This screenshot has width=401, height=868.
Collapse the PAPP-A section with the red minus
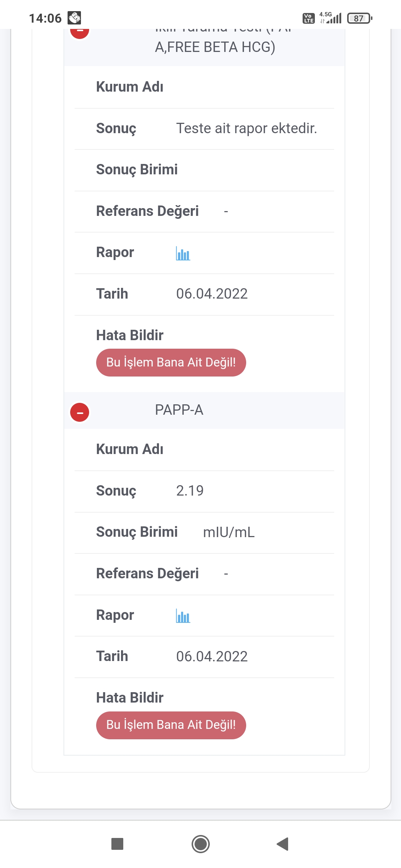tap(80, 412)
